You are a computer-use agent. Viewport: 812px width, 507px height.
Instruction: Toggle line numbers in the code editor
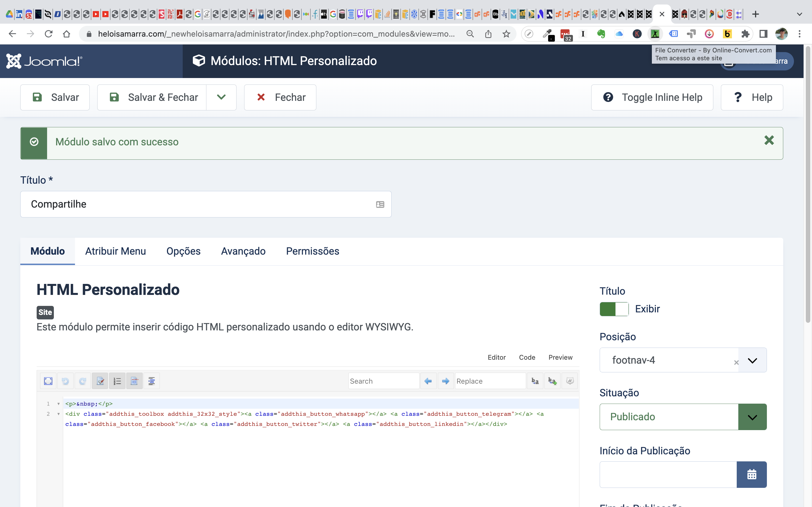(x=117, y=381)
